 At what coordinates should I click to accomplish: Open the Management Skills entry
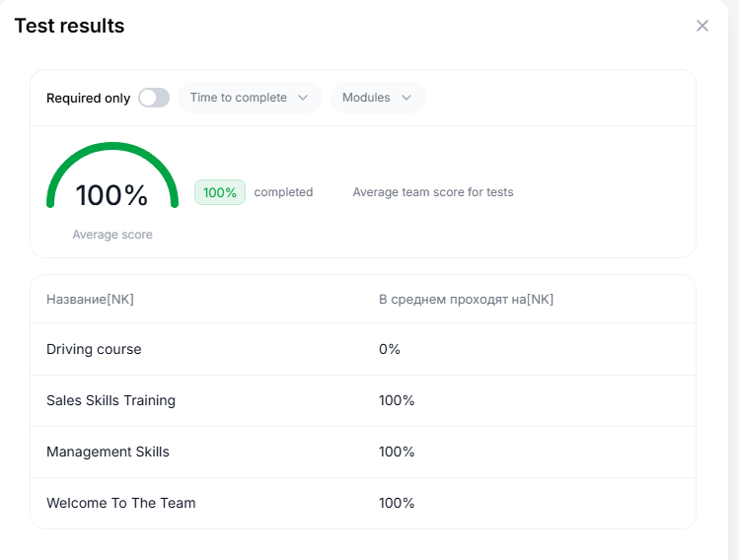[x=108, y=452]
